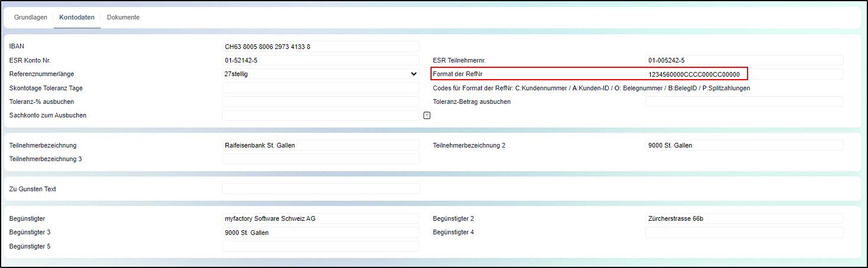Focus the empty Begünstigter 4 field
This screenshot has height=268, width=868.
pyautogui.click(x=744, y=233)
